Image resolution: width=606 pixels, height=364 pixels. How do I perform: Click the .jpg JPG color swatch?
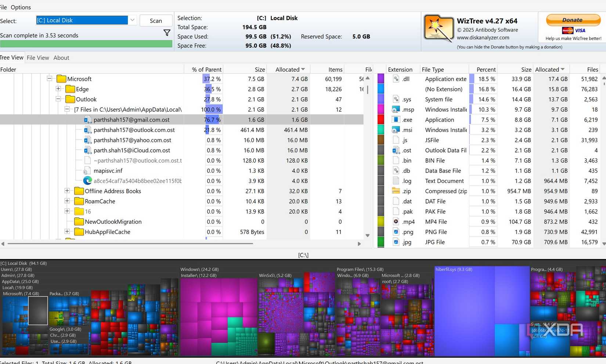tap(380, 242)
